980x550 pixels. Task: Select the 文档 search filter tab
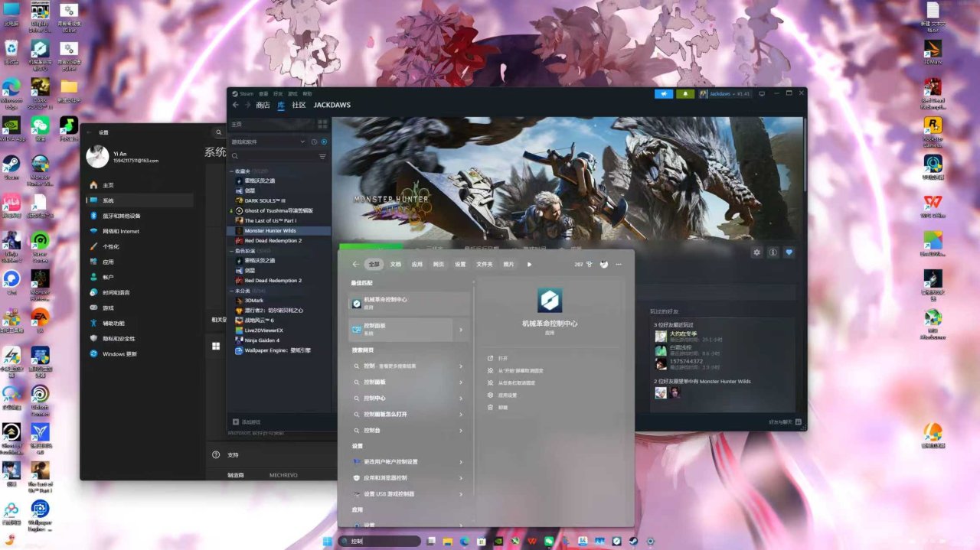396,264
